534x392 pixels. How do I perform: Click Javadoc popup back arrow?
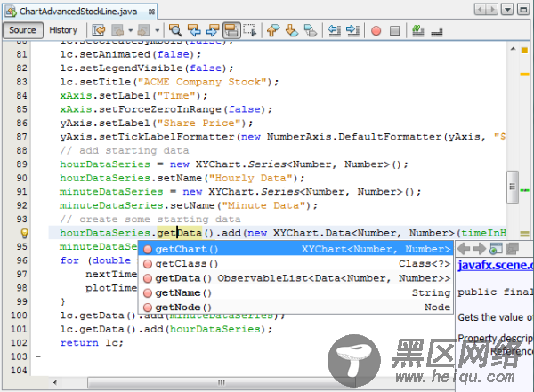tap(464, 249)
